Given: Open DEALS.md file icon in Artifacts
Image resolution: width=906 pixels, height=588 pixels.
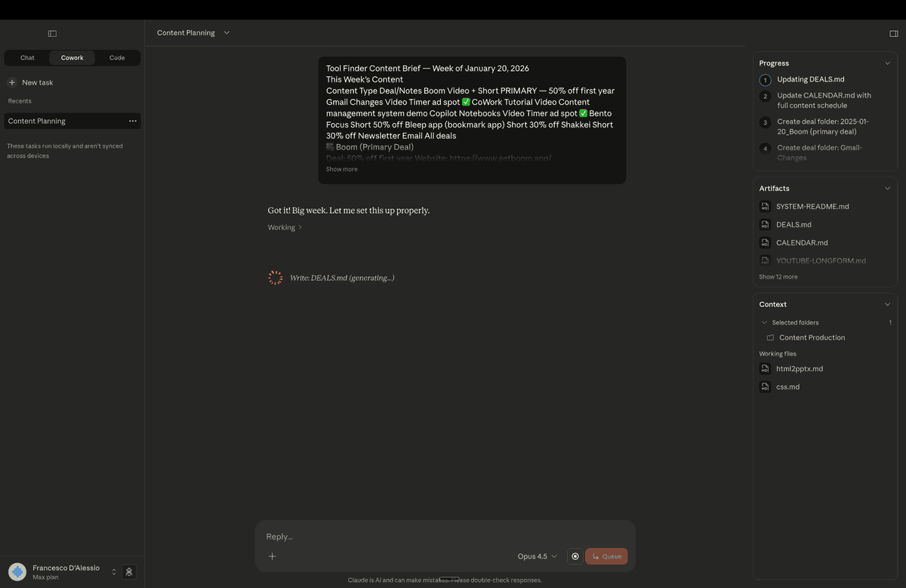Looking at the screenshot, I should point(765,224).
